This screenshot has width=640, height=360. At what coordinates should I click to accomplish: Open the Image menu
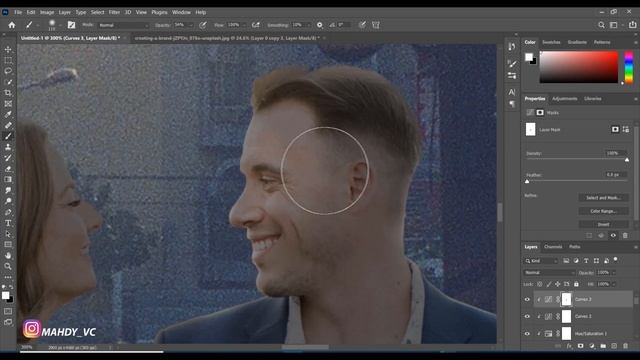point(47,12)
